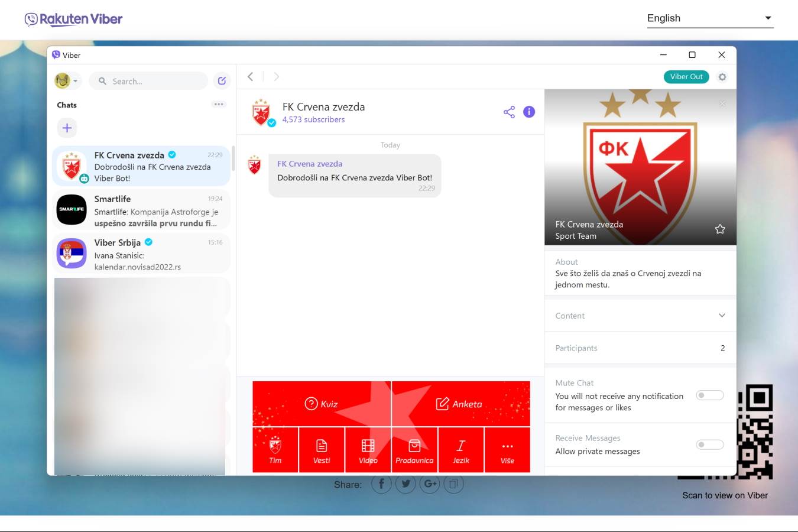
Task: Open Viber settings gear
Action: [x=722, y=76]
